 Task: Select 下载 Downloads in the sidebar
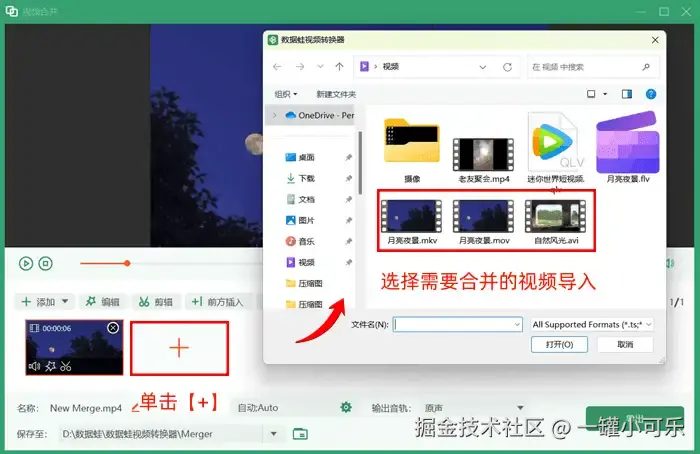pos(300,178)
